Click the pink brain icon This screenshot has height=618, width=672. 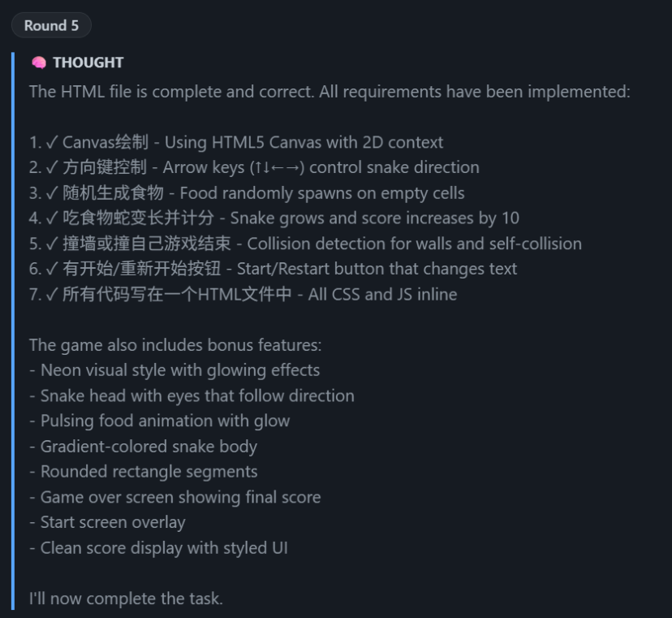click(x=38, y=63)
